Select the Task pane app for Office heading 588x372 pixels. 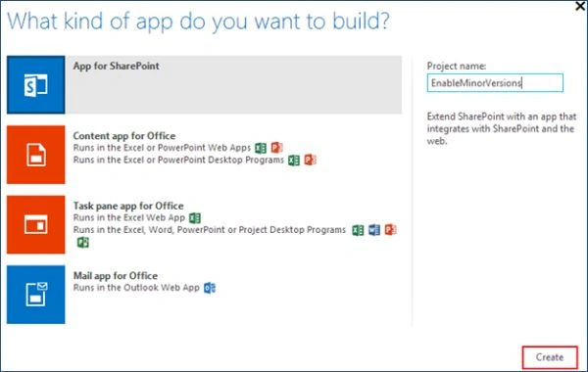(x=128, y=206)
